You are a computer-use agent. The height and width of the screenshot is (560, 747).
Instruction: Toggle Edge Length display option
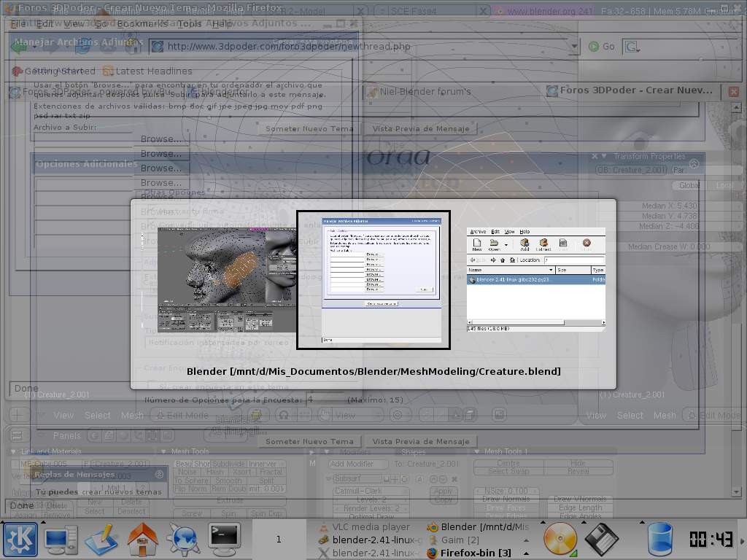(x=580, y=507)
